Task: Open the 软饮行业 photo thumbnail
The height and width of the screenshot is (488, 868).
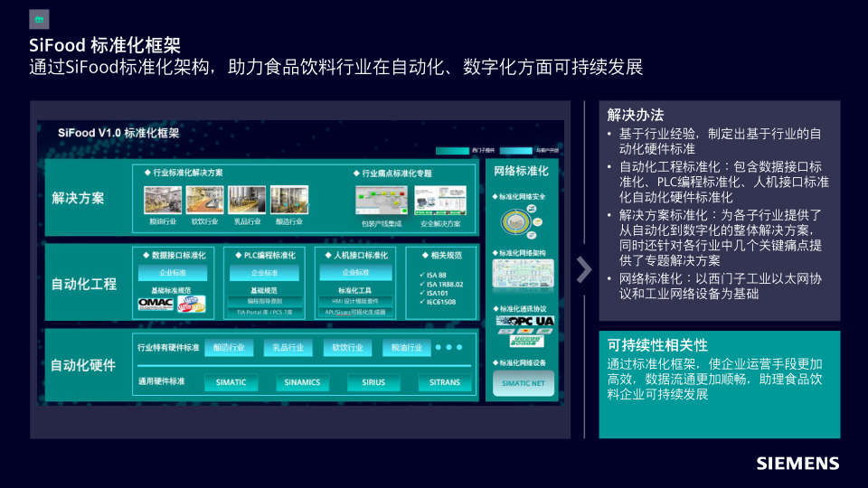Action: pyautogui.click(x=205, y=200)
